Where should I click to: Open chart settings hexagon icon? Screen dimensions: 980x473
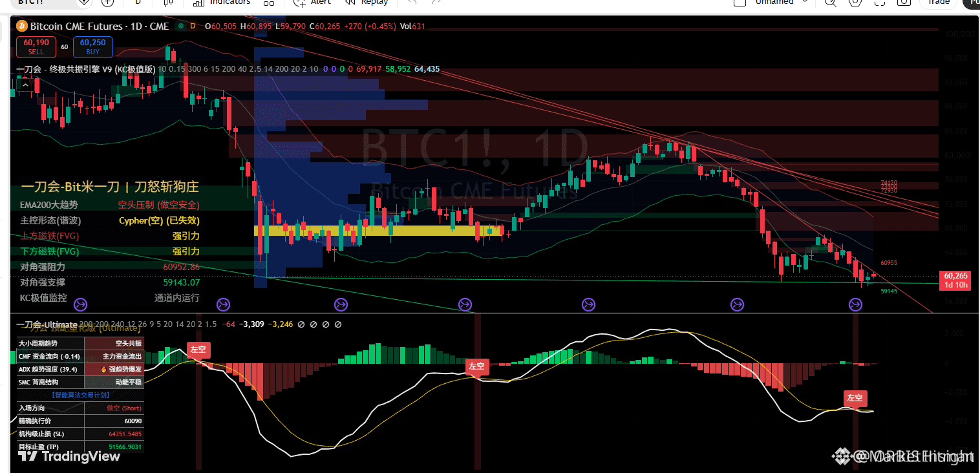pos(855,2)
